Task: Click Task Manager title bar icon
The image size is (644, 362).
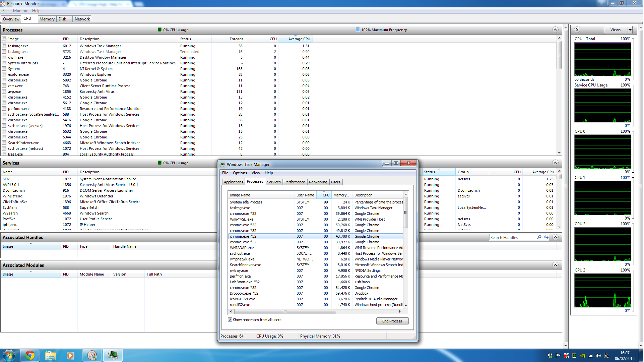Action: coord(222,164)
